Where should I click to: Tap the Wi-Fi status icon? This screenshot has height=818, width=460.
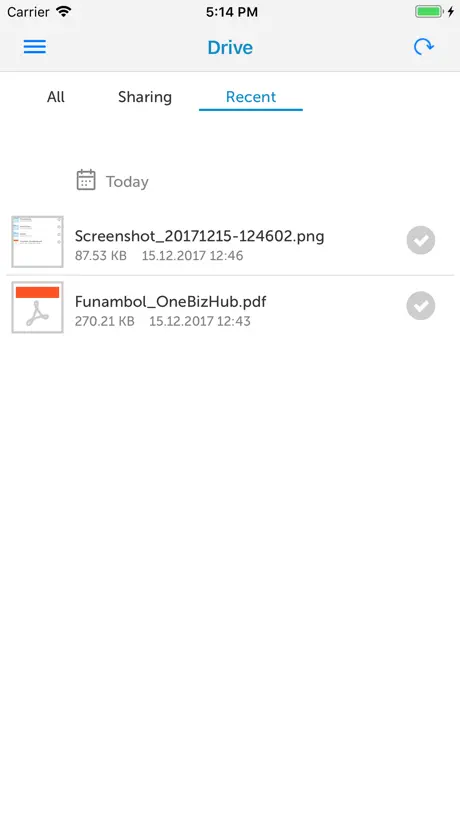click(64, 11)
